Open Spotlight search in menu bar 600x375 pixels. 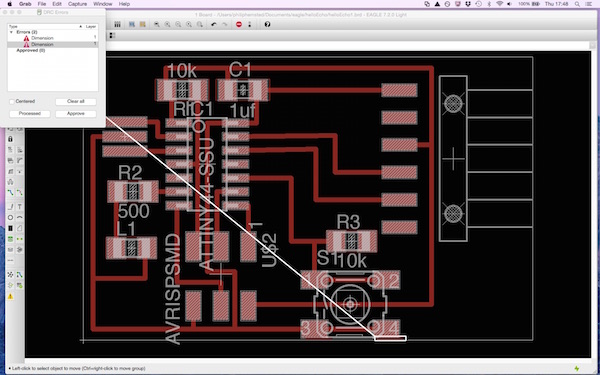coord(577,4)
